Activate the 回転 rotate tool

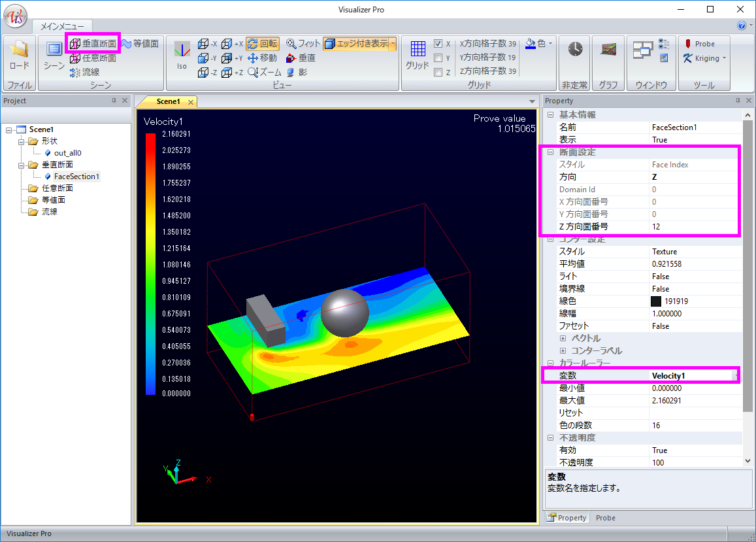tap(262, 44)
